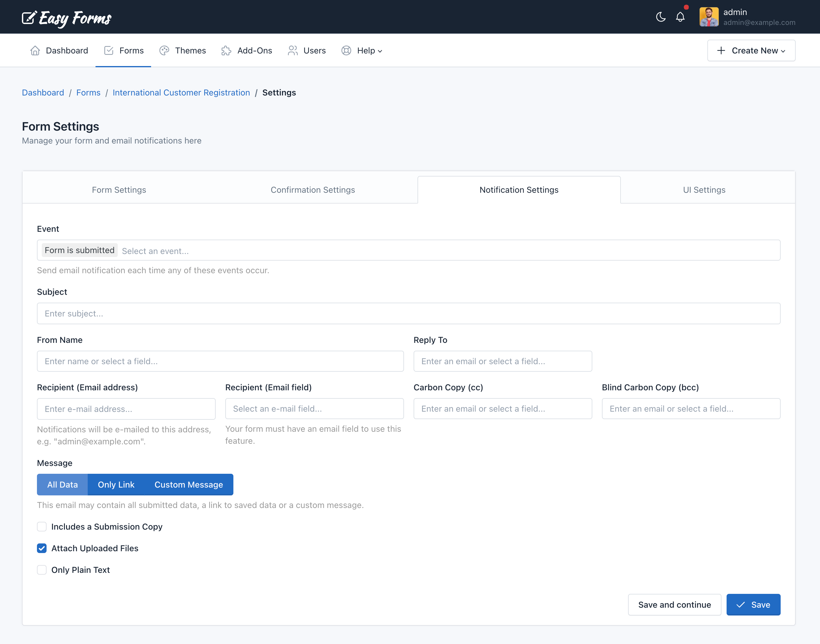Open notifications via the bell icon
This screenshot has width=820, height=644.
tap(680, 17)
